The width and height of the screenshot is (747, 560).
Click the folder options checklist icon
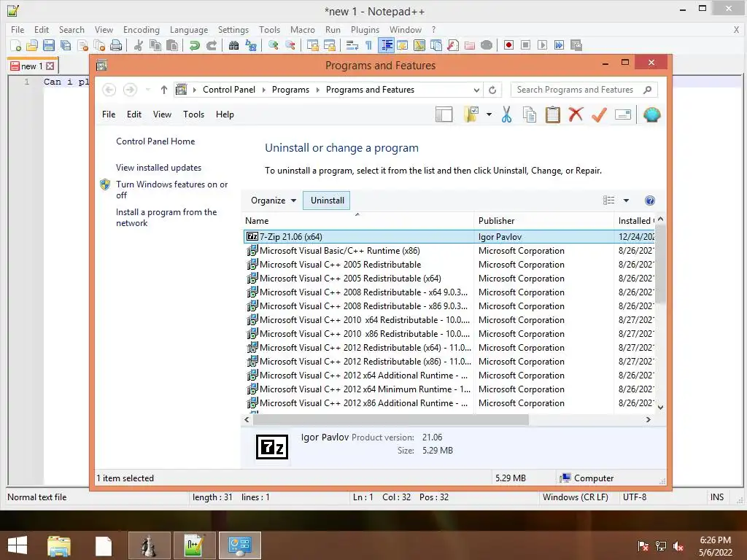tap(471, 114)
